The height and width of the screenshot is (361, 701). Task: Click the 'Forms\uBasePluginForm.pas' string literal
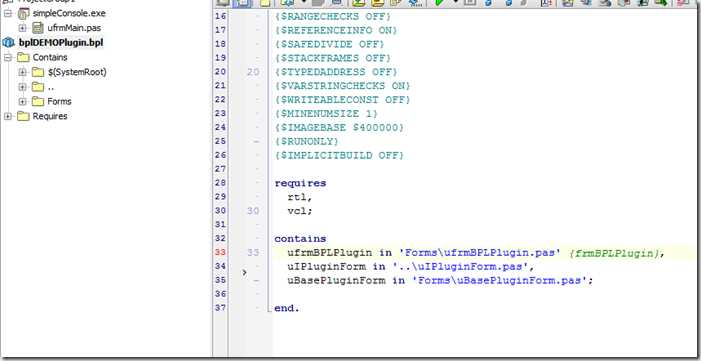(499, 280)
